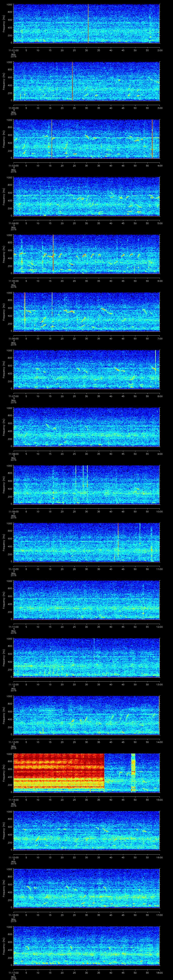
Task: Click the red spike near 57s in 11:03 panel
Action: tap(152, 139)
